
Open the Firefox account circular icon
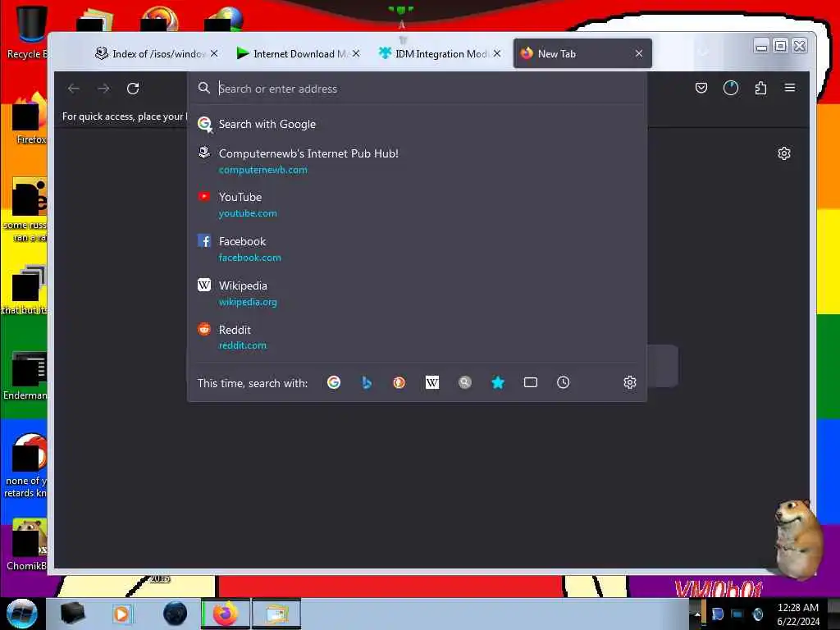pos(731,88)
